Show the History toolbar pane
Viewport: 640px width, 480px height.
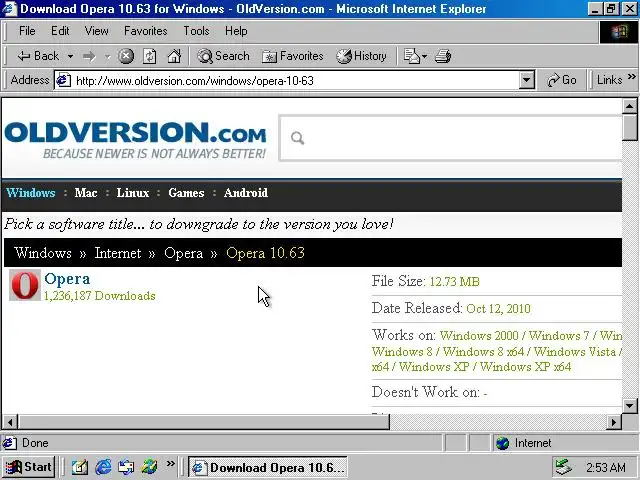tap(361, 56)
